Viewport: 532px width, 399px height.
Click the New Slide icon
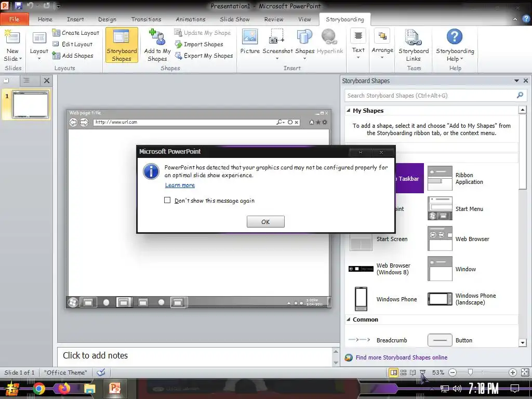coord(12,37)
